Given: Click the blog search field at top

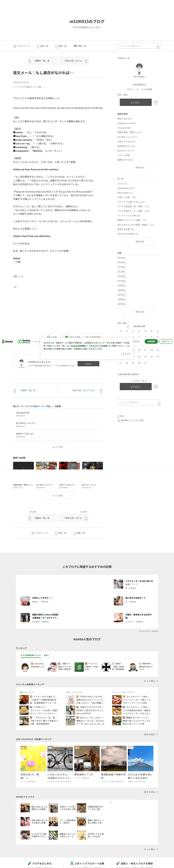Looking at the screenshot, I should coord(139,46).
